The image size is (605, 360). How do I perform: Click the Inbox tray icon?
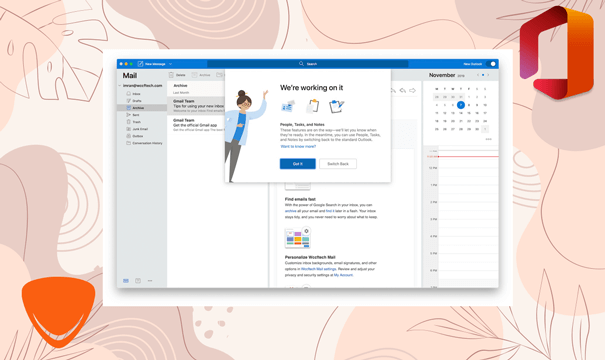[128, 94]
